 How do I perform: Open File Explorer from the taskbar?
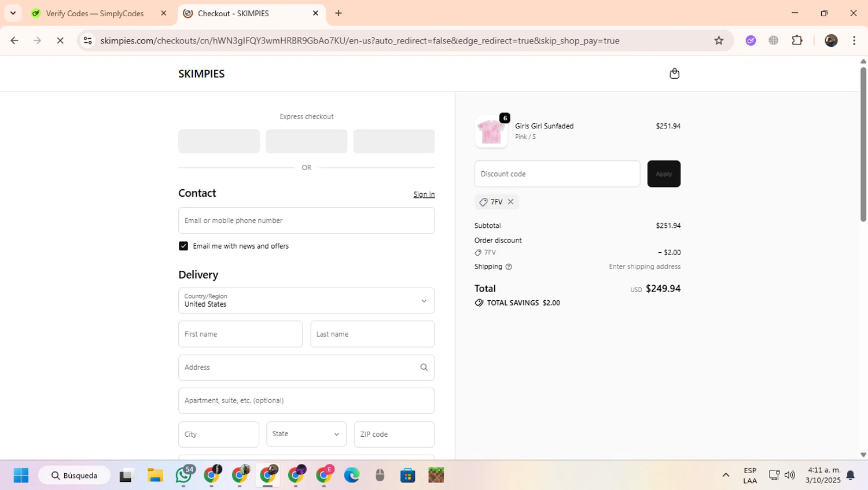pos(155,476)
